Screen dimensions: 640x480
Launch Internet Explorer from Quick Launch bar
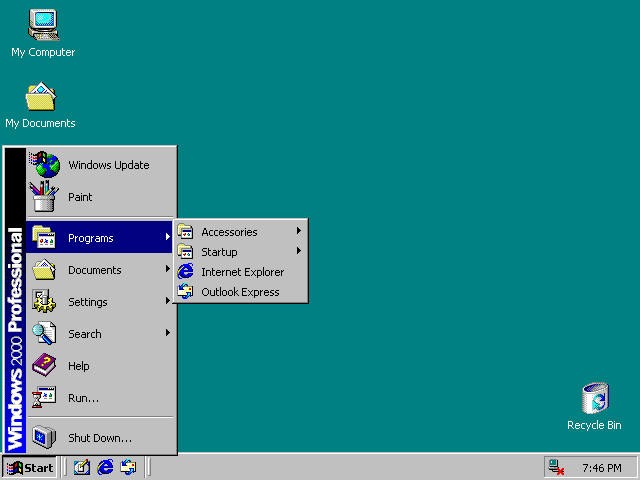tap(105, 467)
